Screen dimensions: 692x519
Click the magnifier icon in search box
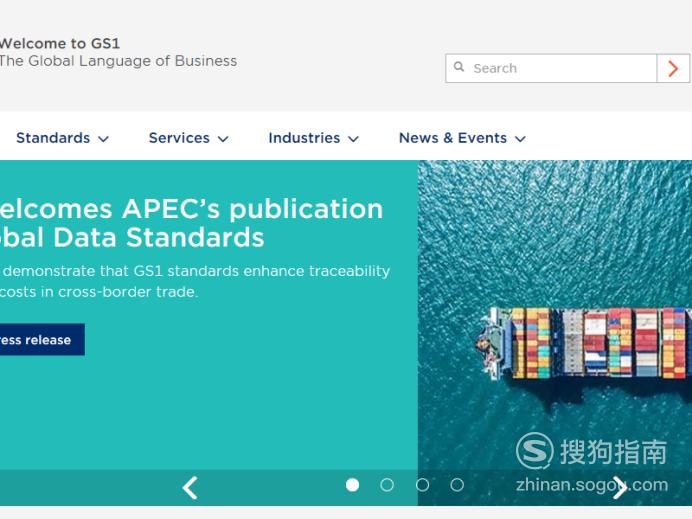(459, 67)
